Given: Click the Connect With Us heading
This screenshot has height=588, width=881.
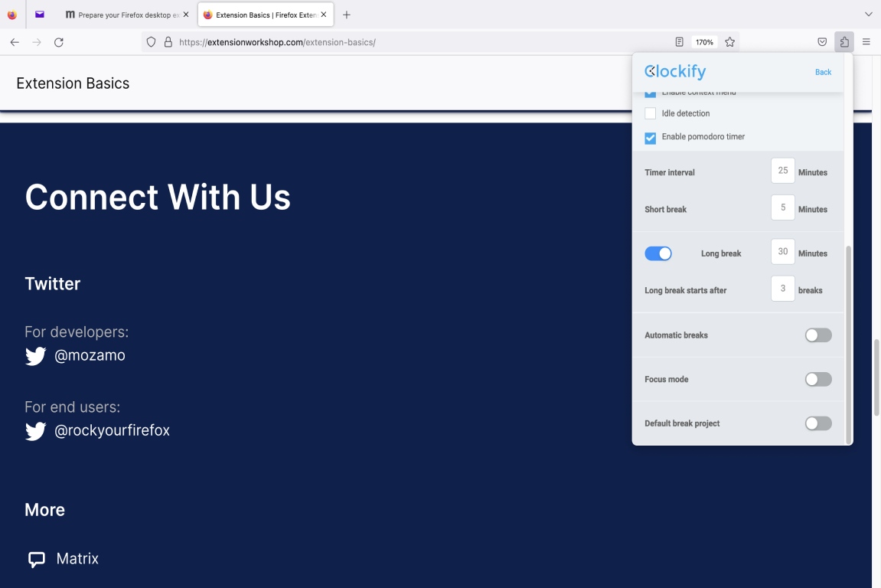Looking at the screenshot, I should coord(158,197).
